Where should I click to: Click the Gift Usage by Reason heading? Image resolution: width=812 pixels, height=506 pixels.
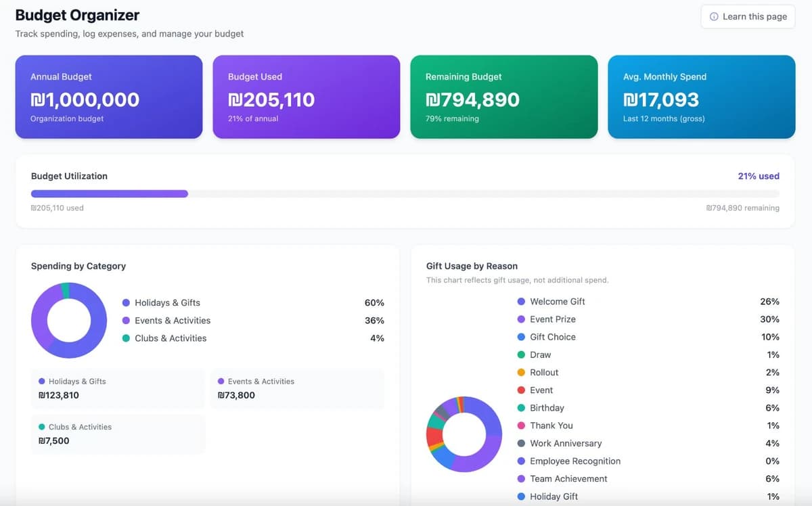pyautogui.click(x=472, y=266)
